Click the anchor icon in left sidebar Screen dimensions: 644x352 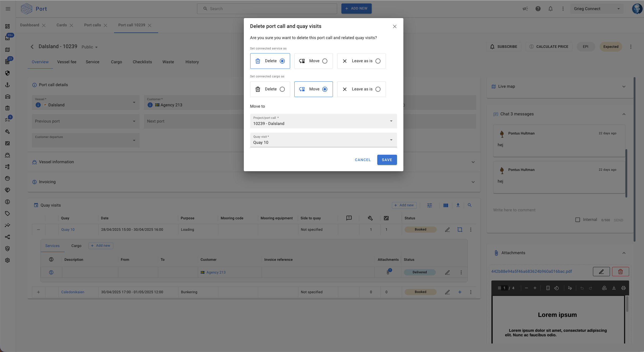point(7,85)
